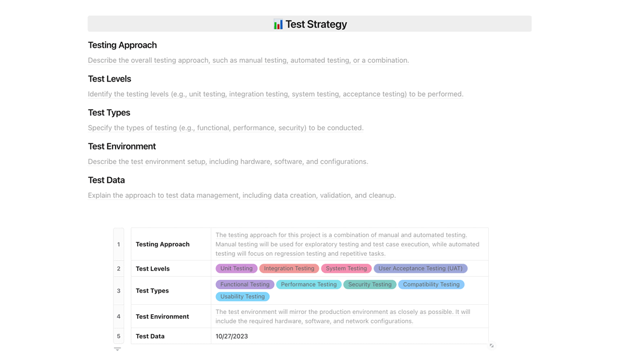This screenshot has height=364, width=624.
Task: Select row handle number 3
Action: 119,291
